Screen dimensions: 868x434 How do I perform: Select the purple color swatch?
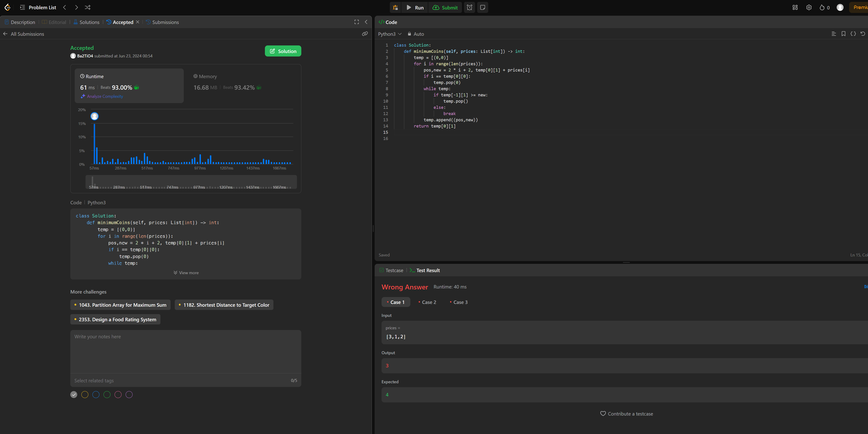[129, 395]
